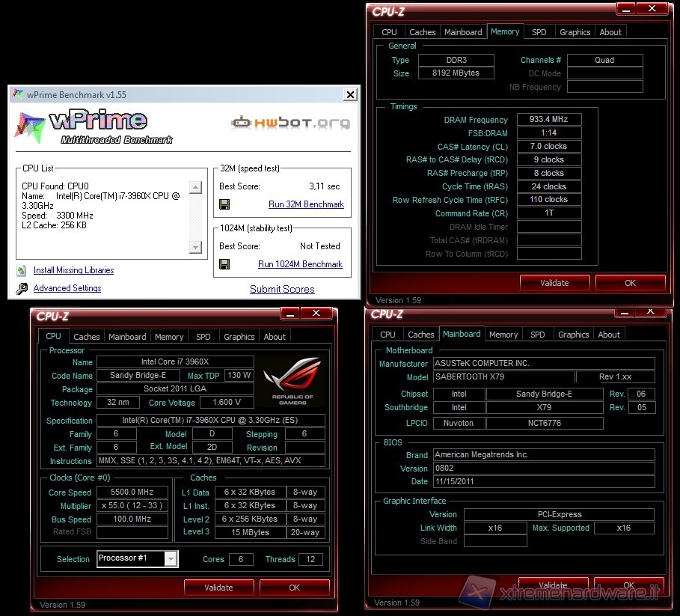Click OK in the CPU tab window
This screenshot has width=680, height=616.
(294, 588)
